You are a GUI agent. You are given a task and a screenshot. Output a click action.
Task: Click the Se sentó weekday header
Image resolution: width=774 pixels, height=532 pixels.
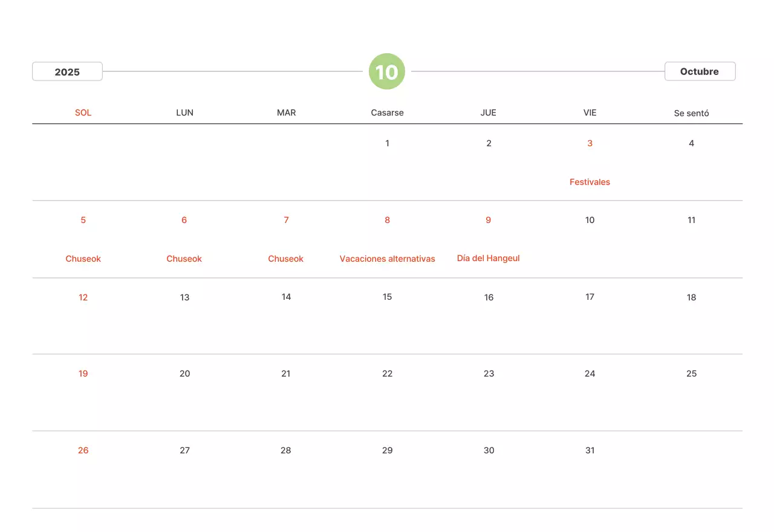click(691, 113)
